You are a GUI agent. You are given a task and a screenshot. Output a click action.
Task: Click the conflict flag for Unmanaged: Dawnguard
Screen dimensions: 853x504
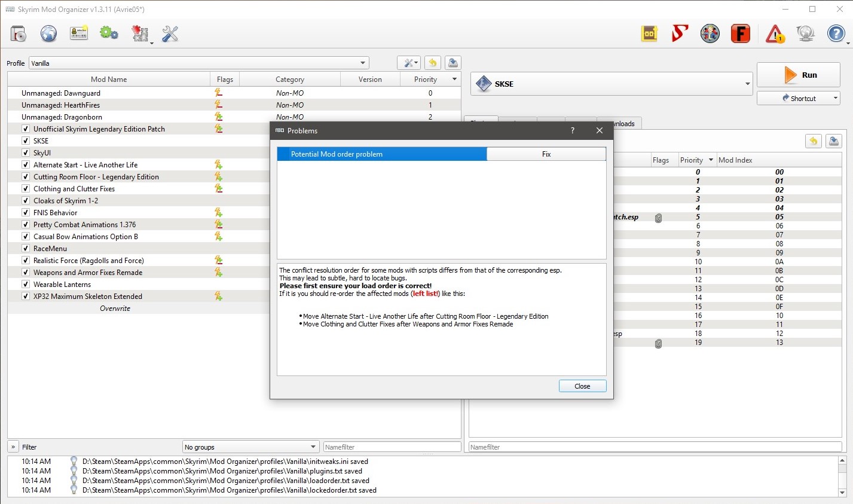219,93
